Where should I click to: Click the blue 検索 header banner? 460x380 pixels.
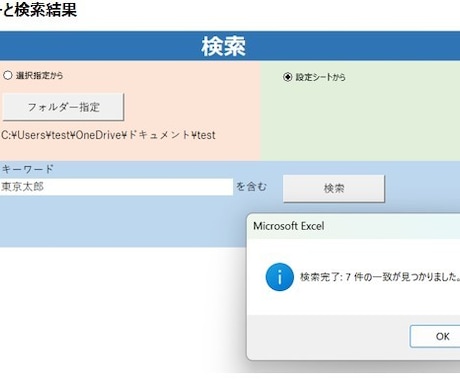(x=230, y=46)
